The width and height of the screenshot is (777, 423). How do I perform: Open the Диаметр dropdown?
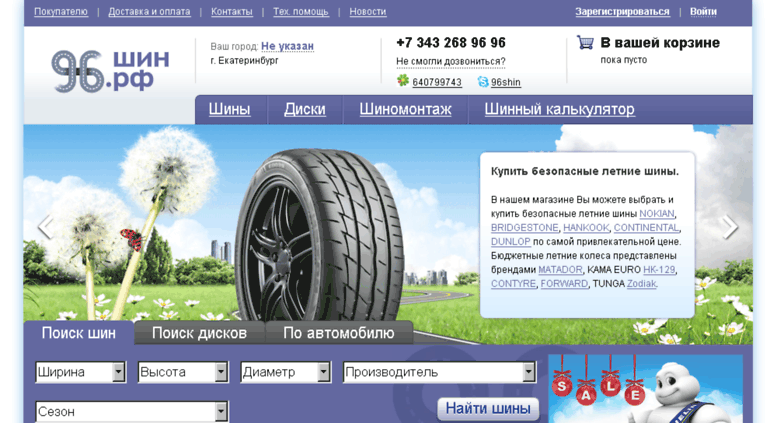[x=285, y=372]
